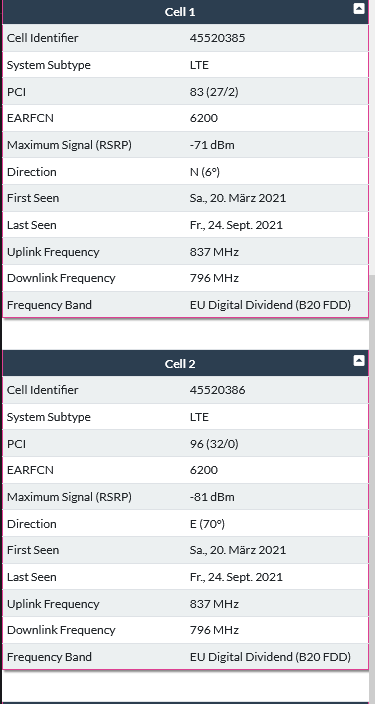
Task: Select Cell Identifier 45520386 value
Action: (217, 390)
